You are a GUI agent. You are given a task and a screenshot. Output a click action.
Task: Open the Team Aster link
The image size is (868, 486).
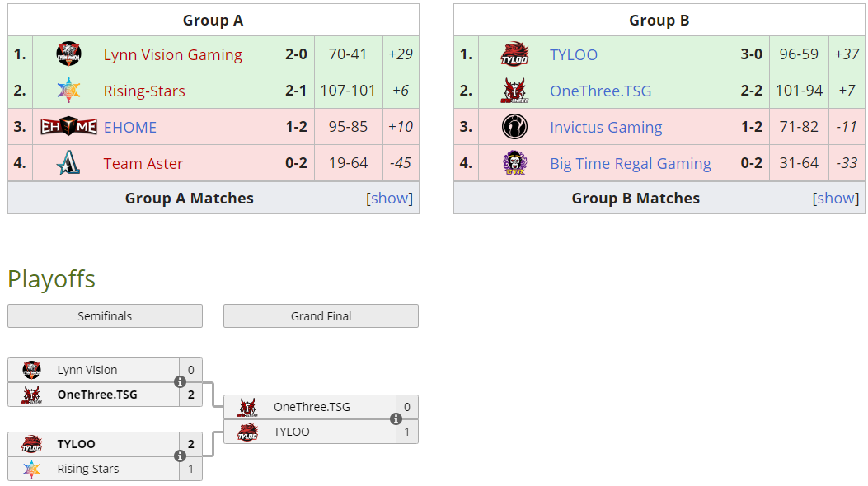tap(143, 164)
